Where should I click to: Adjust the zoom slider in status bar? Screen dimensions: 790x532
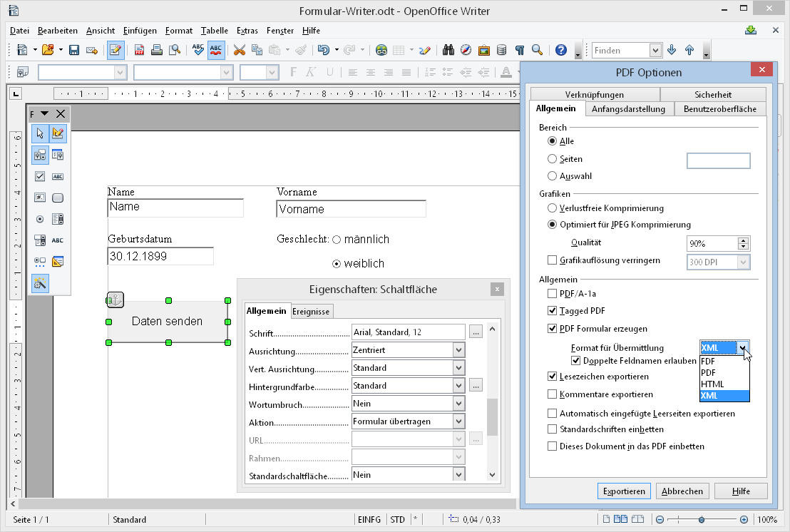(x=702, y=520)
